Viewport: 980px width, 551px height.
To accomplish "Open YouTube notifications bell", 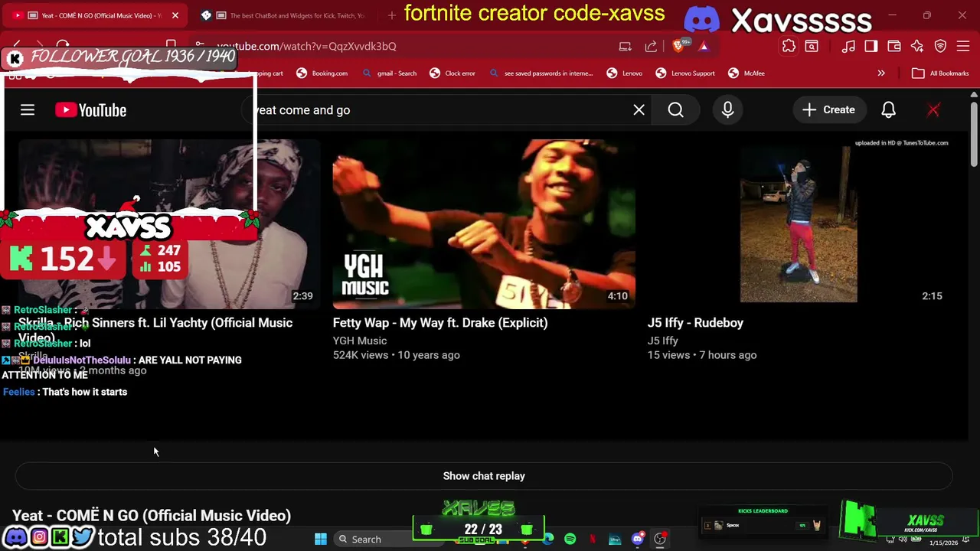I will (888, 110).
